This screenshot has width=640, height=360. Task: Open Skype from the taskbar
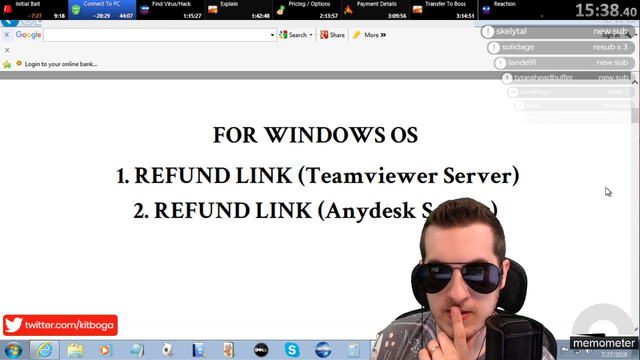coord(292,350)
